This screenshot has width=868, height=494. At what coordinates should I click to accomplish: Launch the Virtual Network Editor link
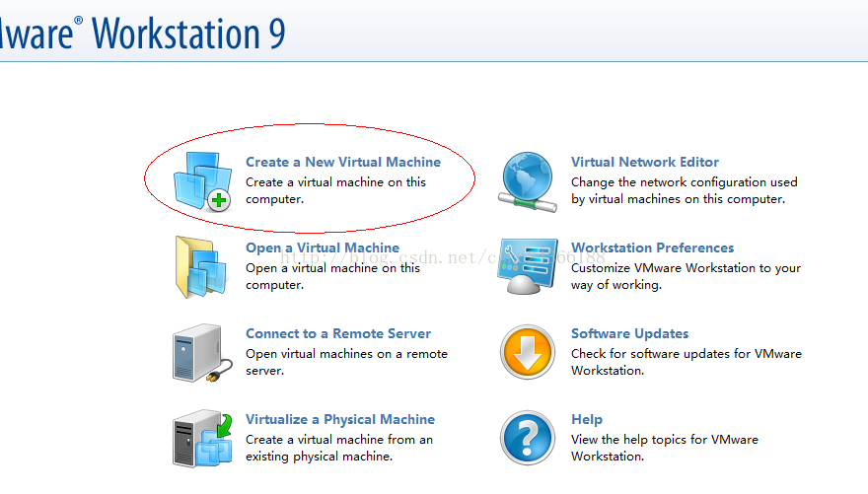(645, 162)
